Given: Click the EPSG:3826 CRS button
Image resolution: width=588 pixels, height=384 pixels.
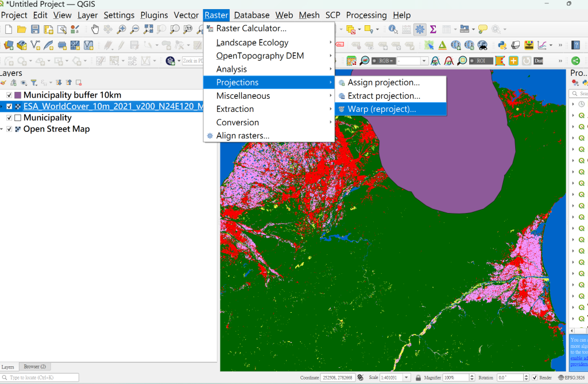Looking at the screenshot, I should tap(571, 378).
